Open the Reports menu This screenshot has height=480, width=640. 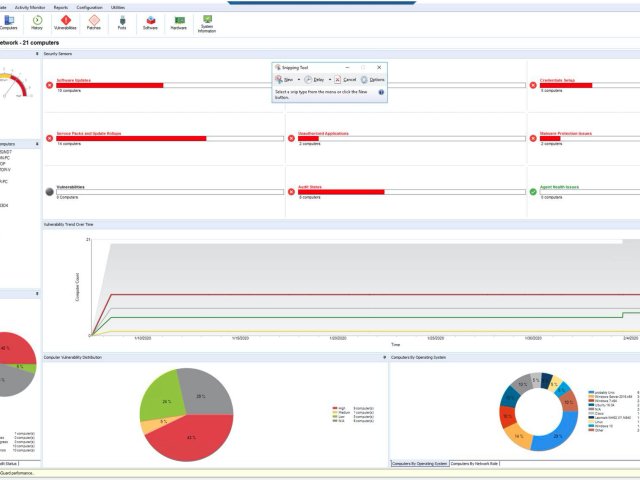tap(61, 6)
